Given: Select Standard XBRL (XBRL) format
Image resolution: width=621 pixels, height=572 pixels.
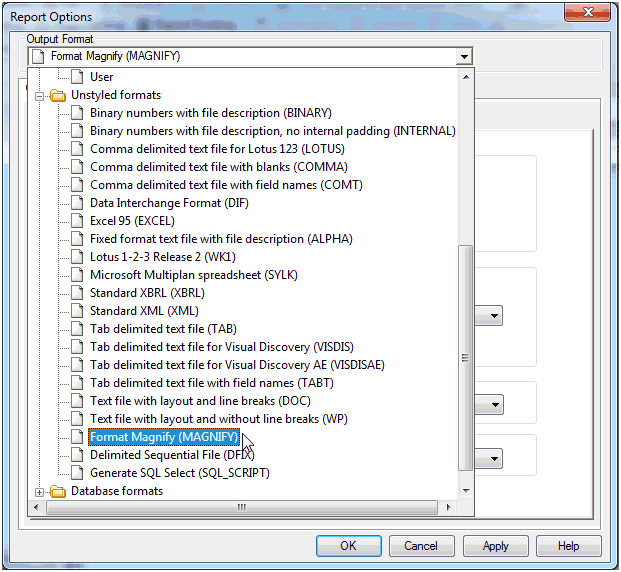Looking at the screenshot, I should pos(147,293).
